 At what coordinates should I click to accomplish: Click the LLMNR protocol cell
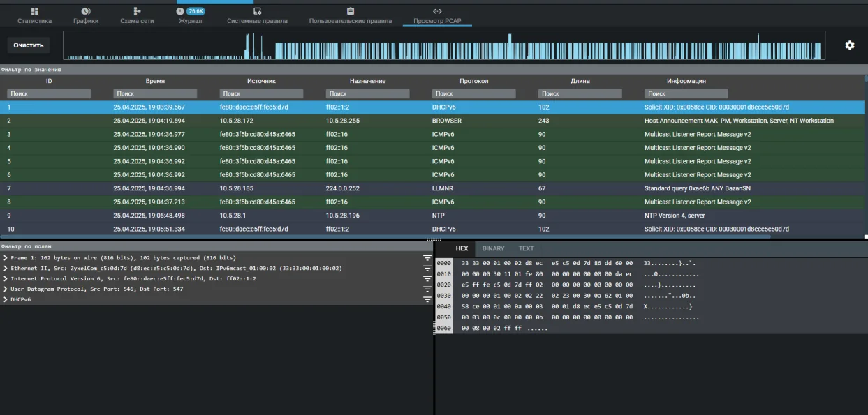point(443,188)
